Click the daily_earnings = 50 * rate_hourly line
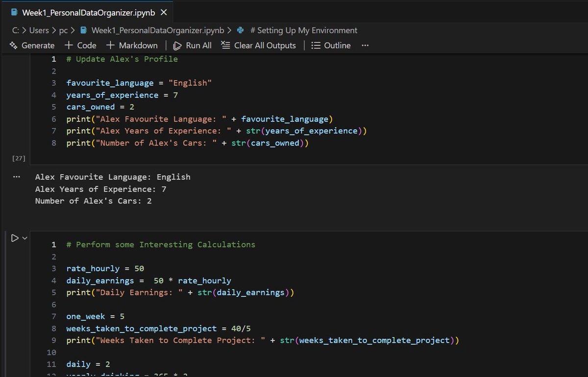The width and height of the screenshot is (588, 377). (x=148, y=281)
